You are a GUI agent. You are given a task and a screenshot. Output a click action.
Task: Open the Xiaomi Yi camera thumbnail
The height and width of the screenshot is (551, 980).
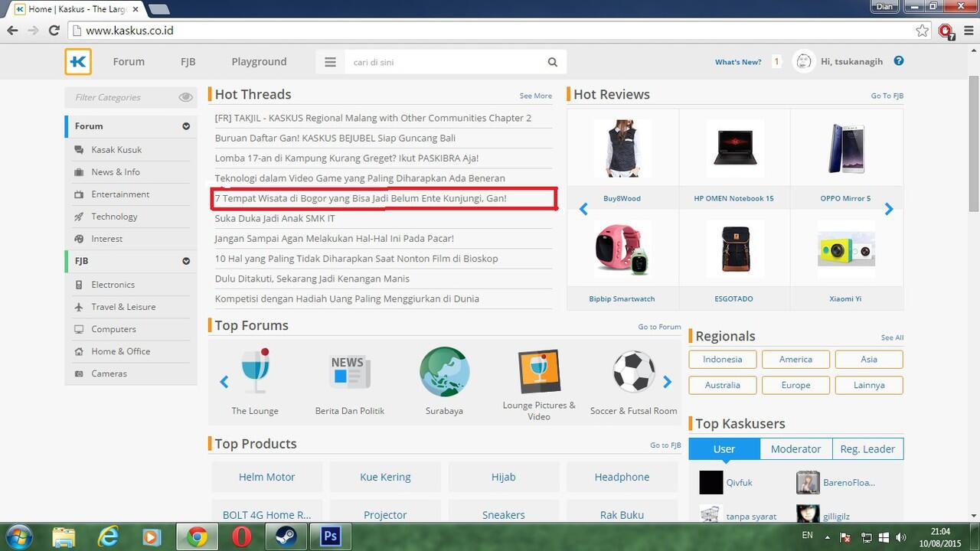pos(846,249)
